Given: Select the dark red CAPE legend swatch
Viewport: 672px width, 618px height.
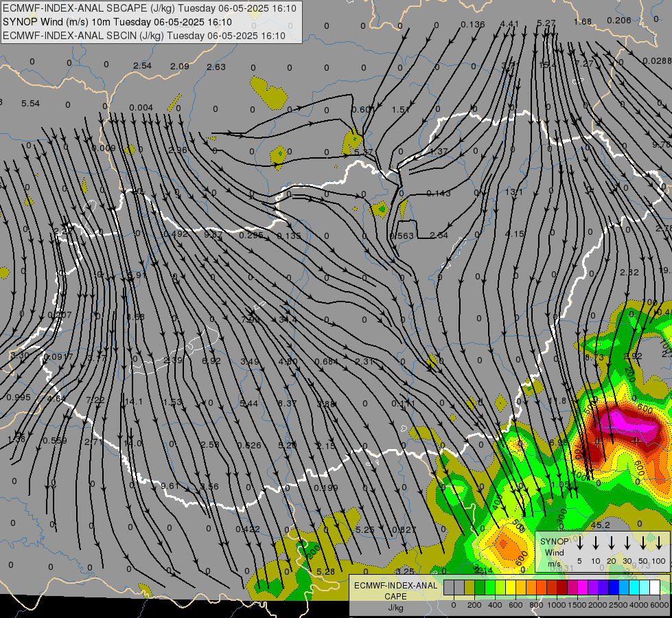Looking at the screenshot, I should 562,588.
